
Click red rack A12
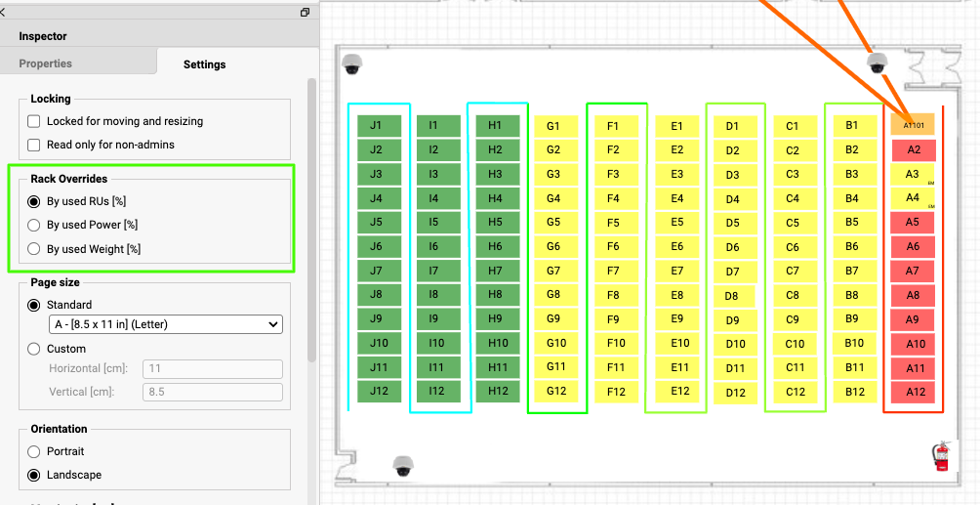click(x=915, y=392)
